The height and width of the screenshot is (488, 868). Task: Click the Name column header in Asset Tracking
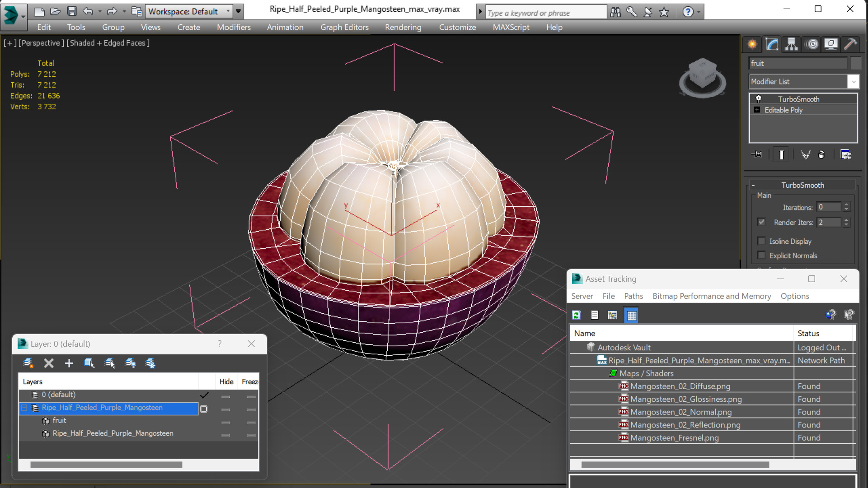coord(681,333)
